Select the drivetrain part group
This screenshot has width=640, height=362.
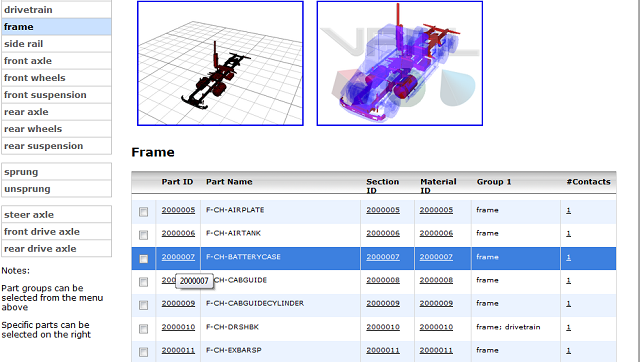coord(56,9)
